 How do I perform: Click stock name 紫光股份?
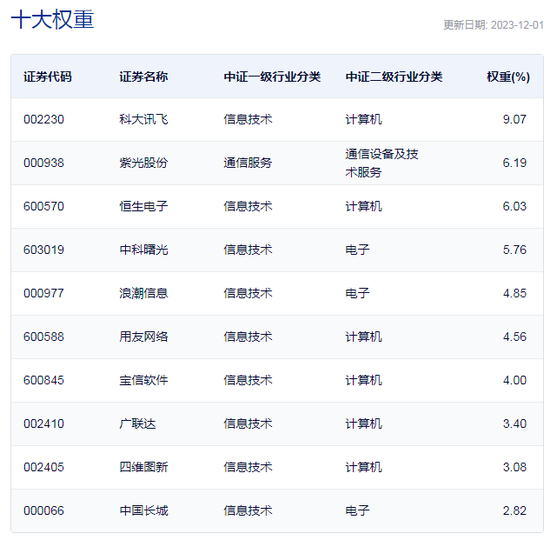click(x=143, y=163)
